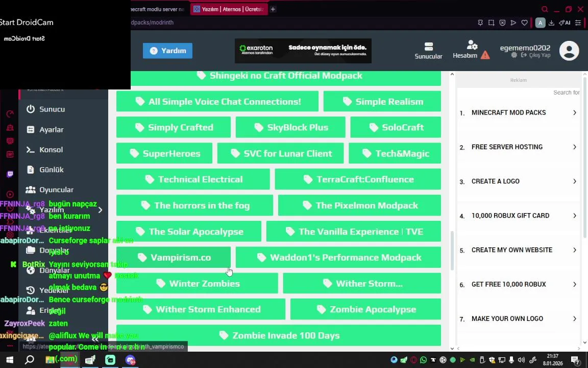Choose the Tech&Magic modpack
This screenshot has width=588, height=368.
(395, 153)
